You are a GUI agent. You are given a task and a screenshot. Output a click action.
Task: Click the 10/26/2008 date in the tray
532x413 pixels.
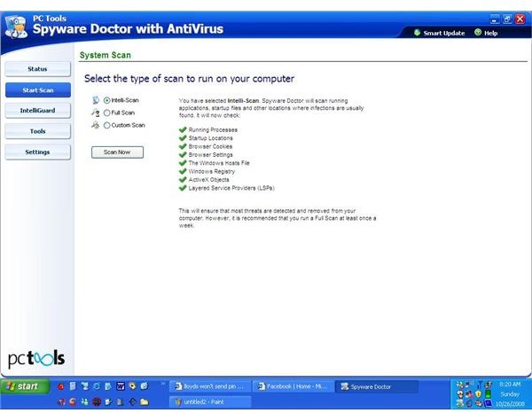click(510, 404)
